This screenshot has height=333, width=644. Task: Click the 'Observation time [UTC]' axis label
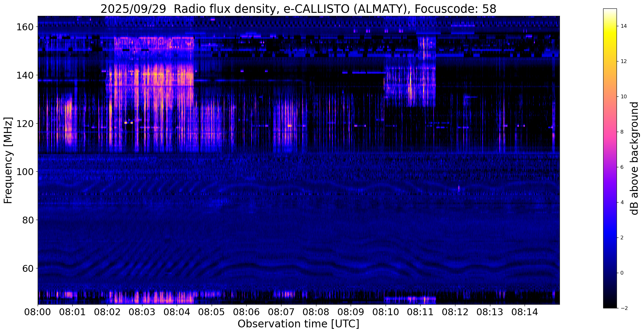[x=298, y=324]
